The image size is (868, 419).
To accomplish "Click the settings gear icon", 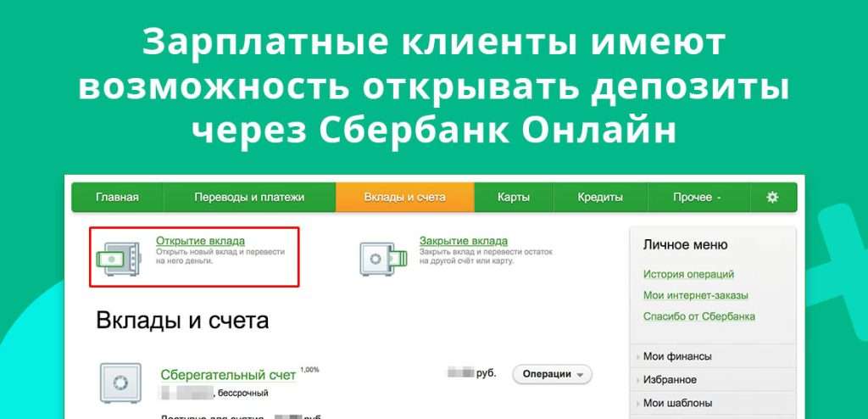I will coord(771,197).
